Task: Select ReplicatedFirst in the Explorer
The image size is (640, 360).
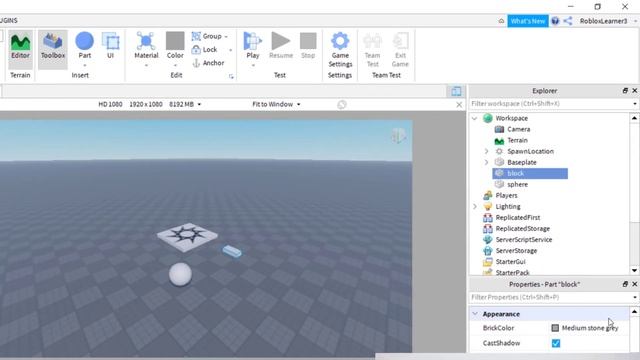Action: pyautogui.click(x=518, y=218)
